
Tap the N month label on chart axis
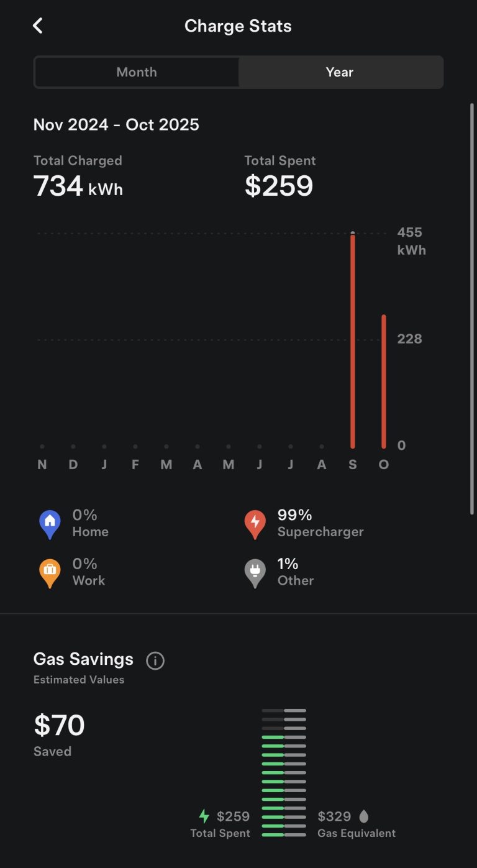(42, 465)
